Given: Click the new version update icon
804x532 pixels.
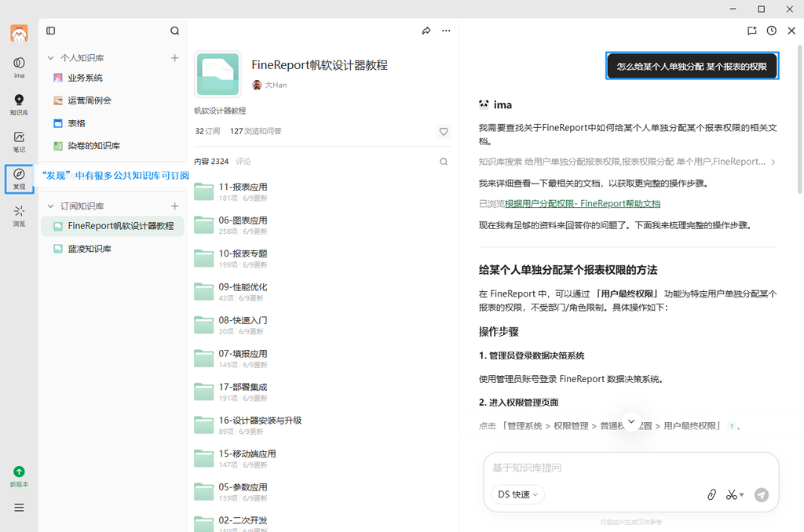Looking at the screenshot, I should [x=19, y=476].
